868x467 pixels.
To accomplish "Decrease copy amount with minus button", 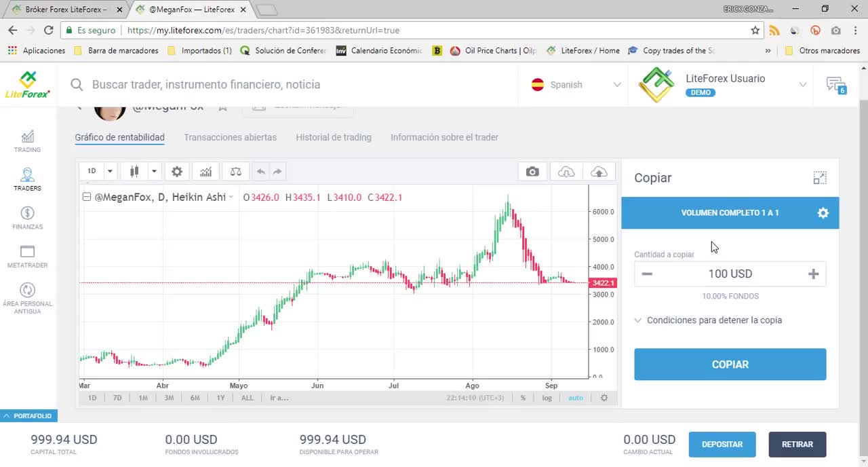I will click(x=647, y=274).
